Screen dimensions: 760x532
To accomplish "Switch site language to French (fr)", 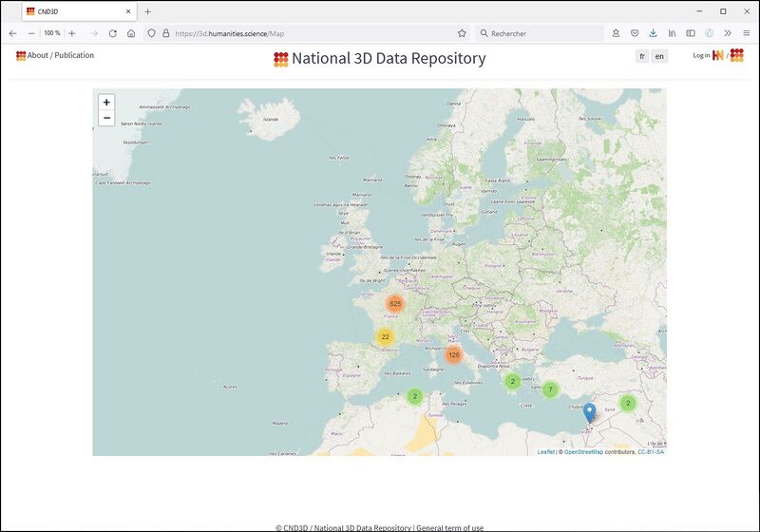I will (642, 56).
